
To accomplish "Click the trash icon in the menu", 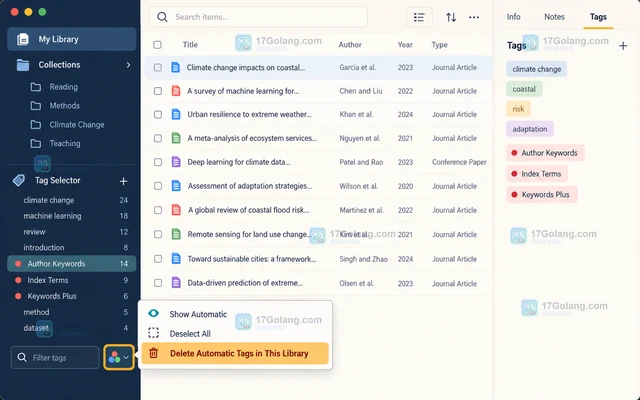I will coord(153,353).
